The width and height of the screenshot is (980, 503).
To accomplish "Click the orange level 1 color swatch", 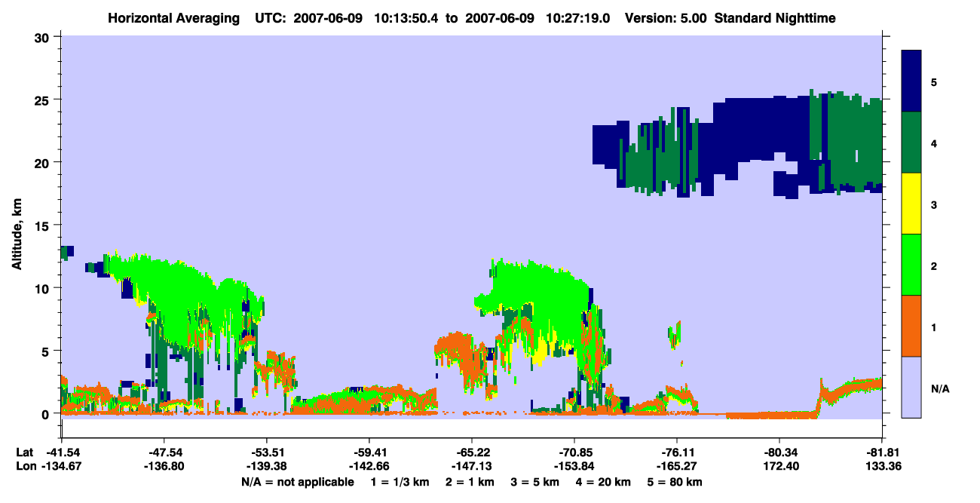I will 911,326.
